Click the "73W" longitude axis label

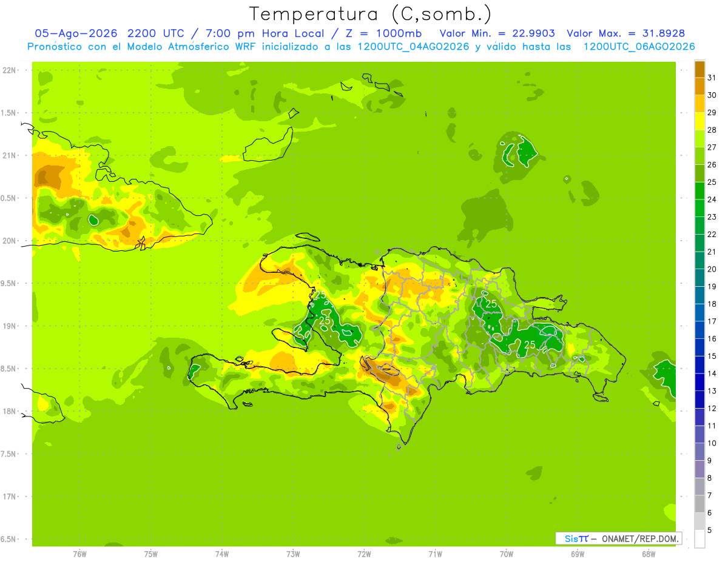point(293,554)
